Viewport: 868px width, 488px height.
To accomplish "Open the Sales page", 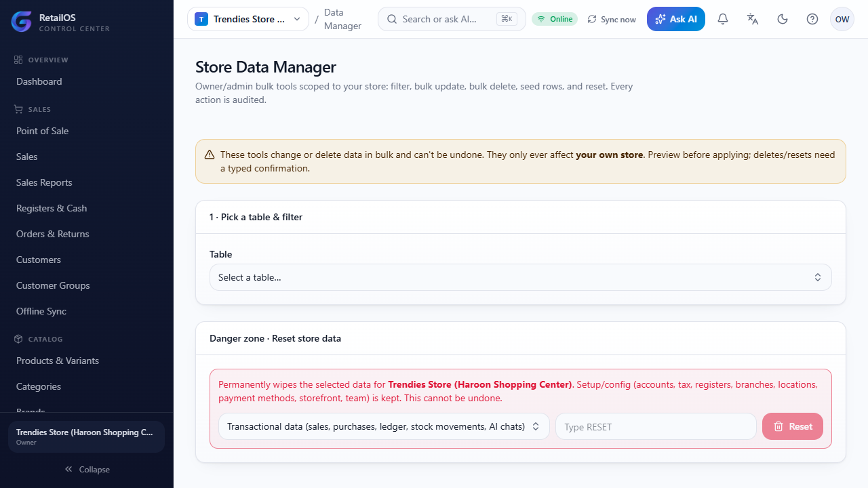I will [x=87, y=157].
